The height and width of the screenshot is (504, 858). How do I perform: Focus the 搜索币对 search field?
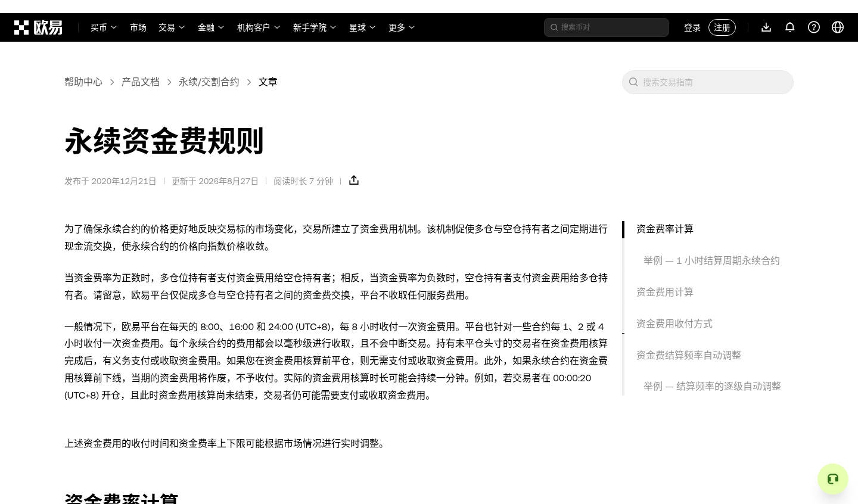[607, 27]
